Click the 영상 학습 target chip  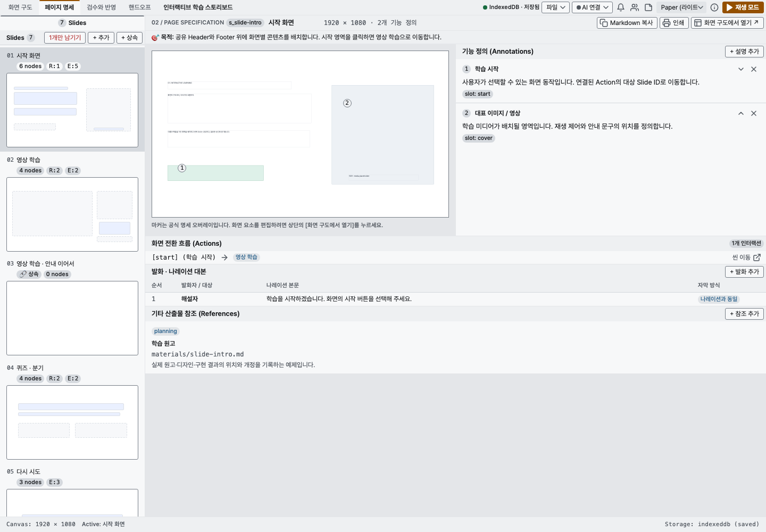(x=246, y=257)
